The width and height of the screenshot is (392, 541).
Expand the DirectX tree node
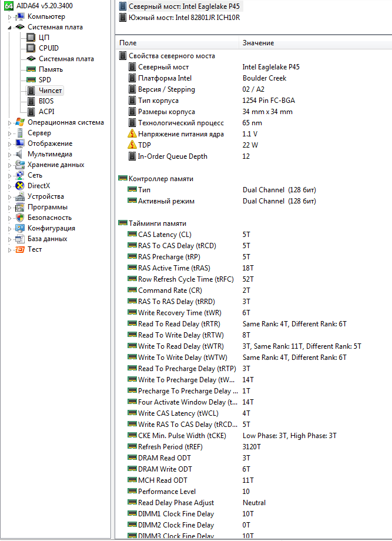click(9, 186)
